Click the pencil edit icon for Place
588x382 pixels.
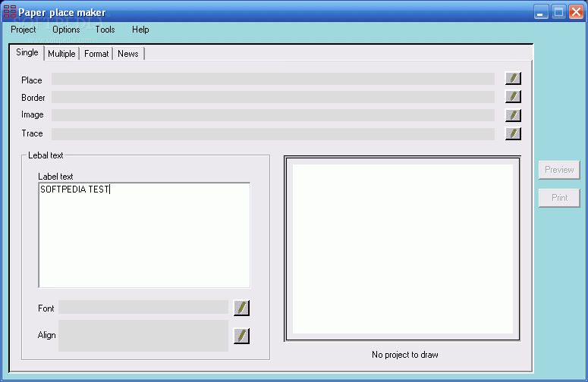point(513,78)
